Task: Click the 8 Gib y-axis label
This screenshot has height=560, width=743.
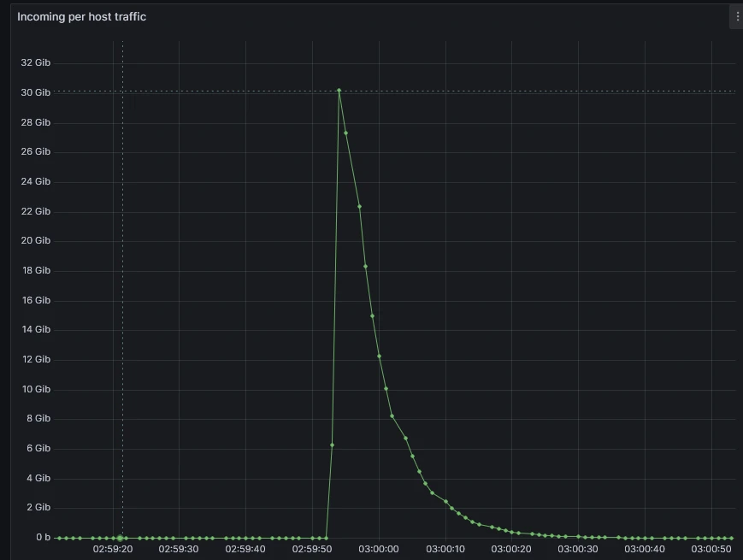Action: tap(38, 419)
